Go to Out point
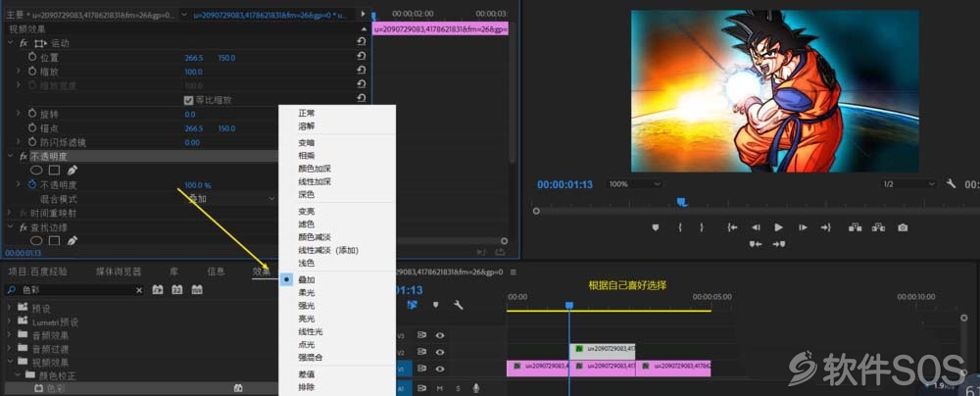 [825, 227]
